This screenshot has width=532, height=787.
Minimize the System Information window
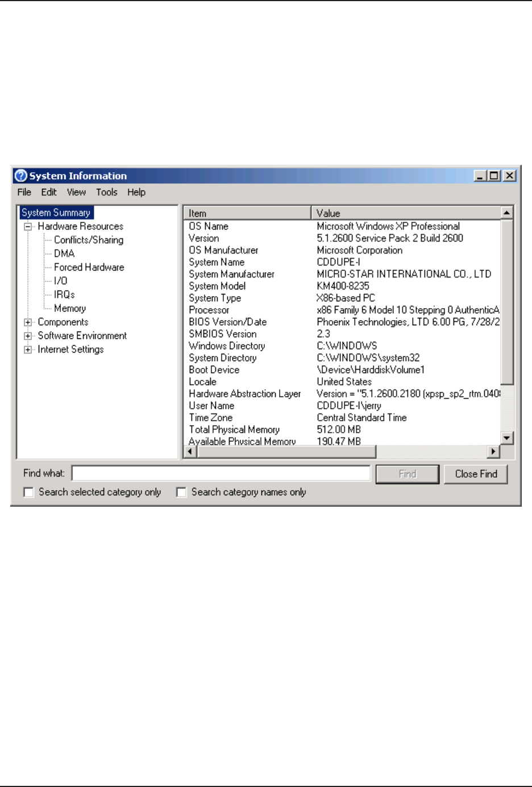[x=481, y=176]
